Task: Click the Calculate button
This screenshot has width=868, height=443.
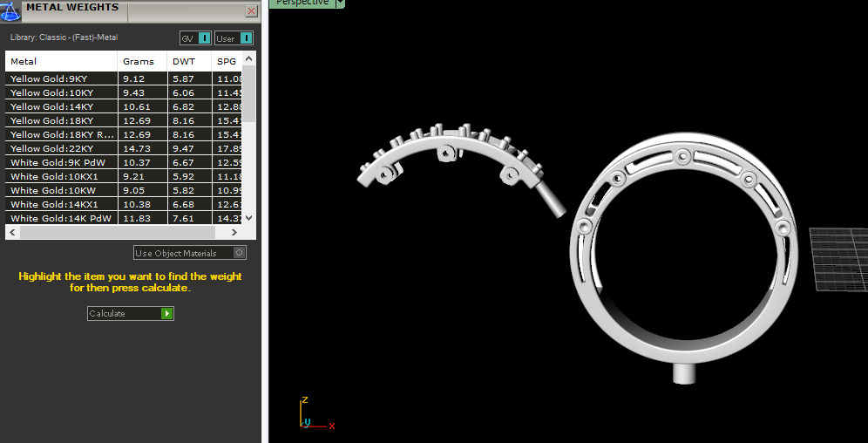Action: 131,313
